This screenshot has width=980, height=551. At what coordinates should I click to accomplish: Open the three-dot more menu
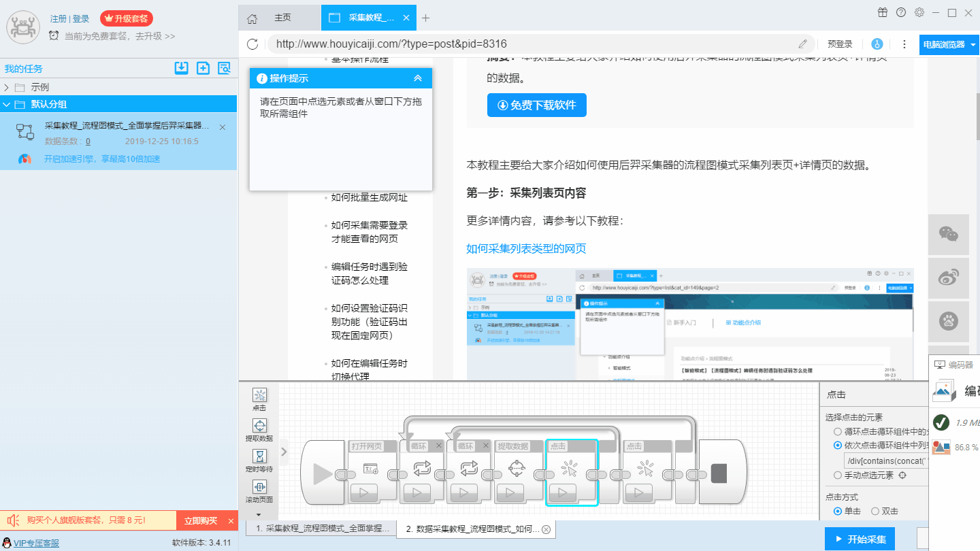pyautogui.click(x=904, y=44)
